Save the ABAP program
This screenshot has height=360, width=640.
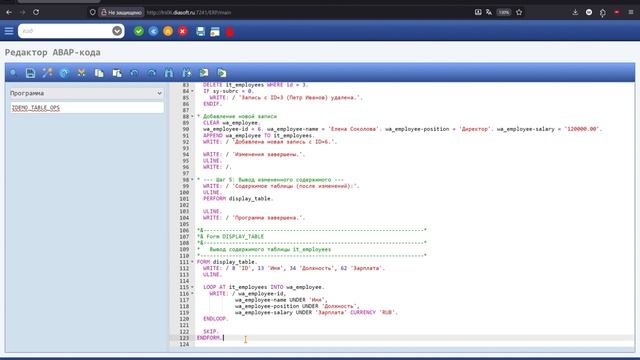pos(30,73)
